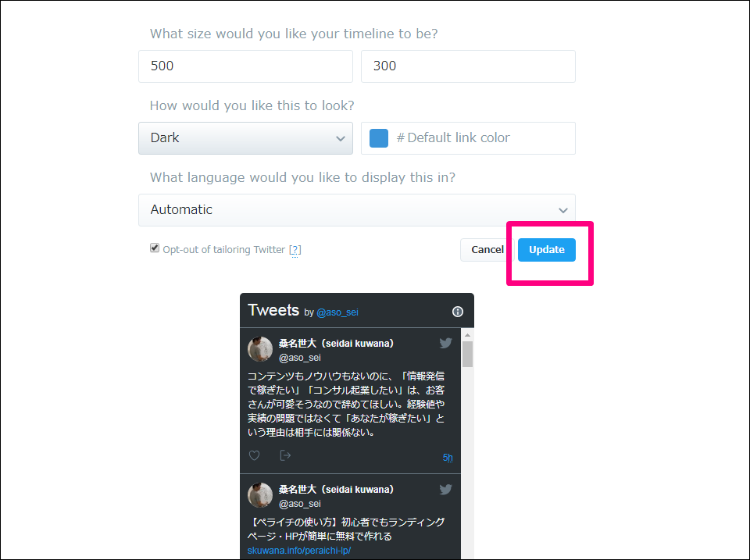
Task: Click the blue link color swatch
Action: (378, 138)
